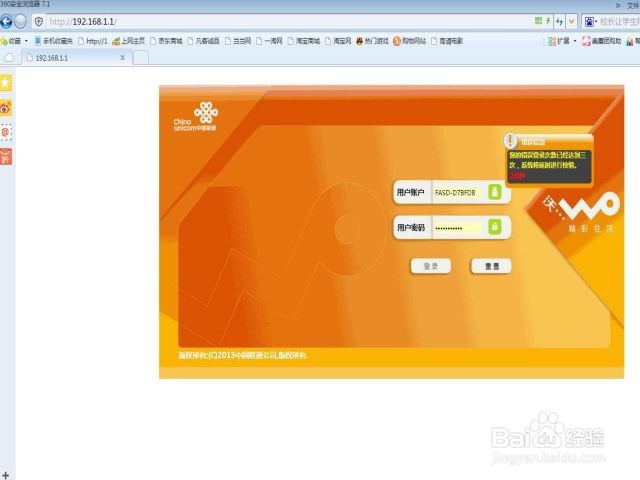Open the 上网主页 bookmark

coord(128,41)
